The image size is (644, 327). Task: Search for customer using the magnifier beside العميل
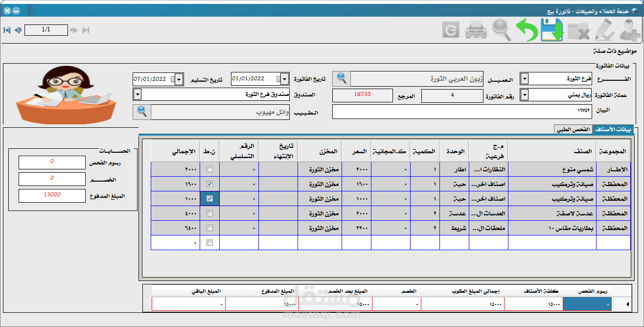(341, 78)
